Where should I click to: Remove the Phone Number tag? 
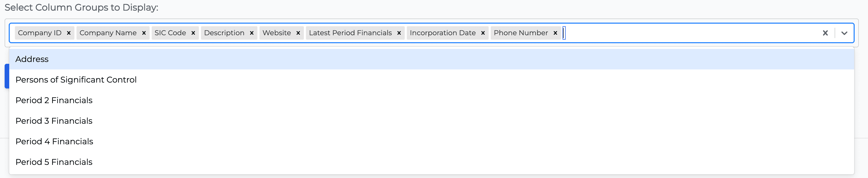coord(555,33)
